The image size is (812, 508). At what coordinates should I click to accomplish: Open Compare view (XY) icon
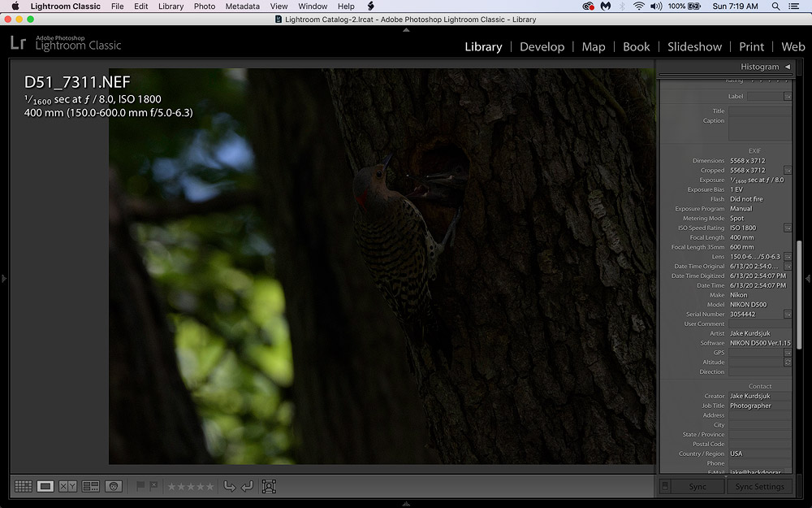click(68, 486)
